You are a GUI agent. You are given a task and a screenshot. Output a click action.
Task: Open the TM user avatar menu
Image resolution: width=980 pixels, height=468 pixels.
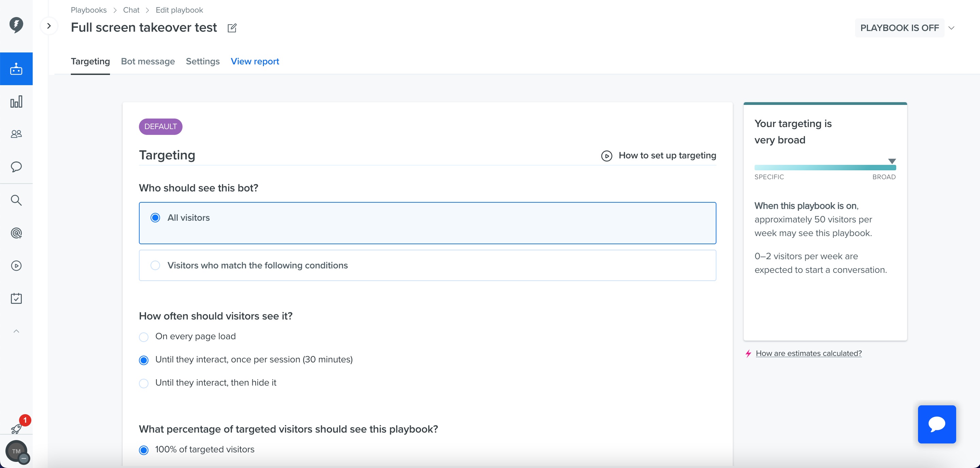coord(16,451)
